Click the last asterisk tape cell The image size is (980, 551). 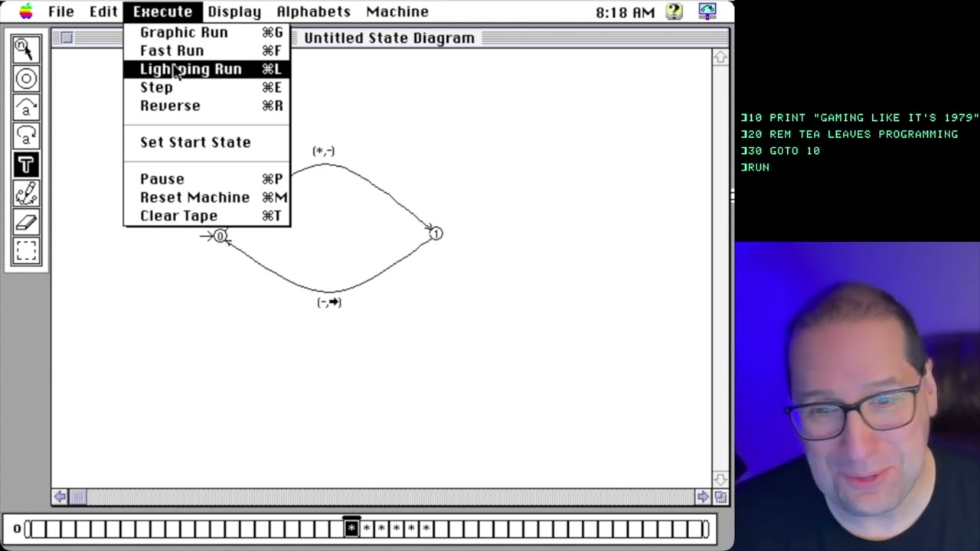click(426, 528)
